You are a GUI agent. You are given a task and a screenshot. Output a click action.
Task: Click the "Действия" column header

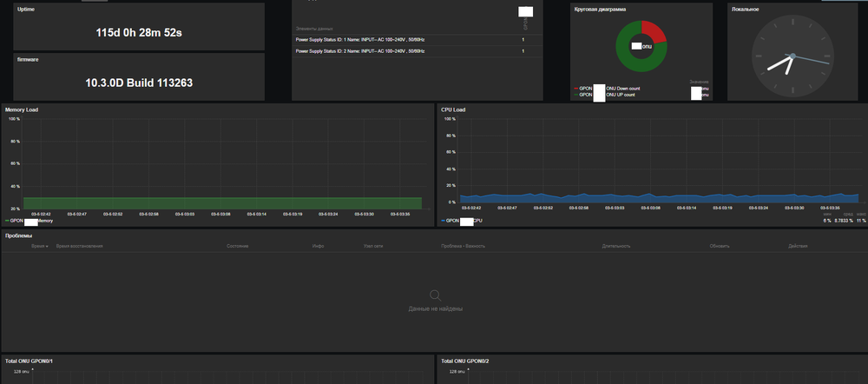point(798,246)
